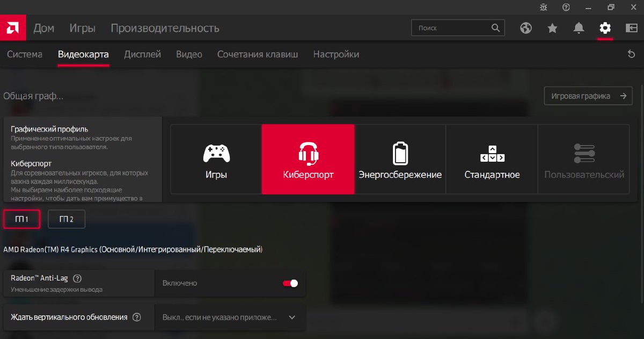The width and height of the screenshot is (644, 339).
Task: Switch to the Видео tab
Action: pos(189,54)
